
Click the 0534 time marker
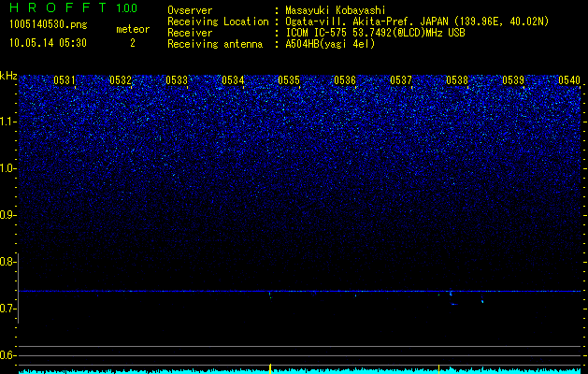coord(233,80)
